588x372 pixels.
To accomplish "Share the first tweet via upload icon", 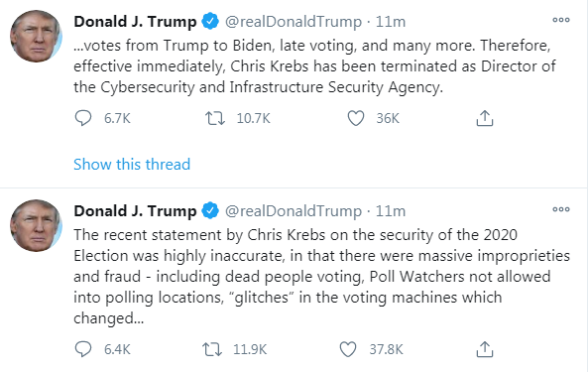I will [x=485, y=118].
